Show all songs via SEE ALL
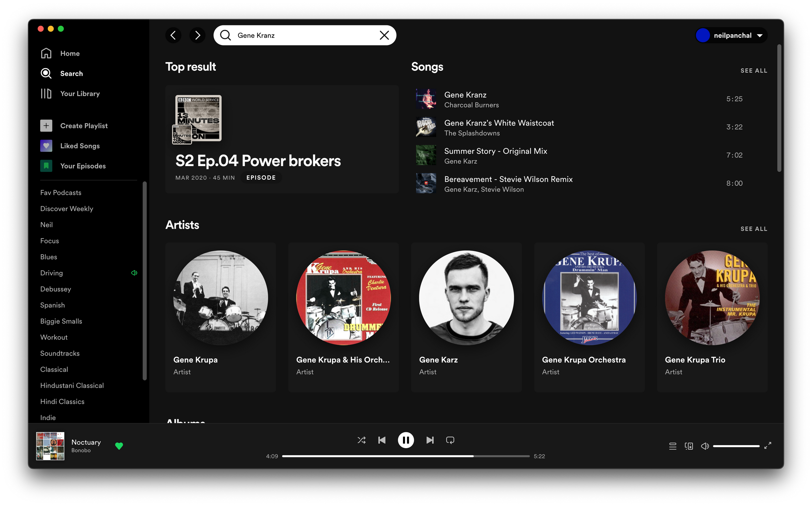812x506 pixels. [x=754, y=70]
